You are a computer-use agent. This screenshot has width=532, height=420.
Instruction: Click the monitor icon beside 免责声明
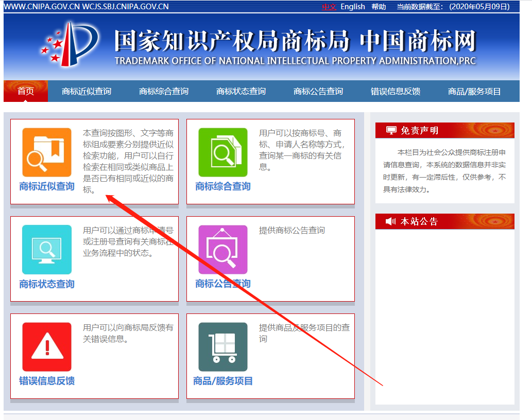[391, 131]
